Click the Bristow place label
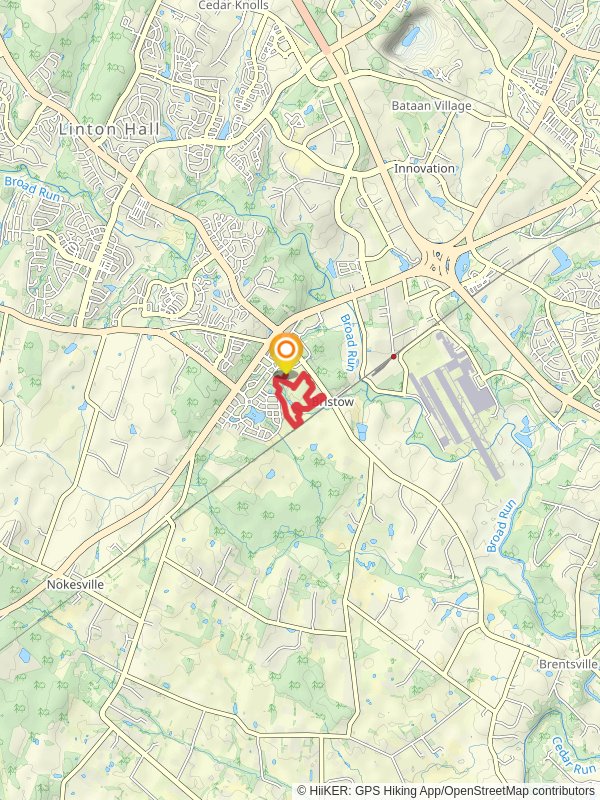600x800 pixels. [333, 402]
